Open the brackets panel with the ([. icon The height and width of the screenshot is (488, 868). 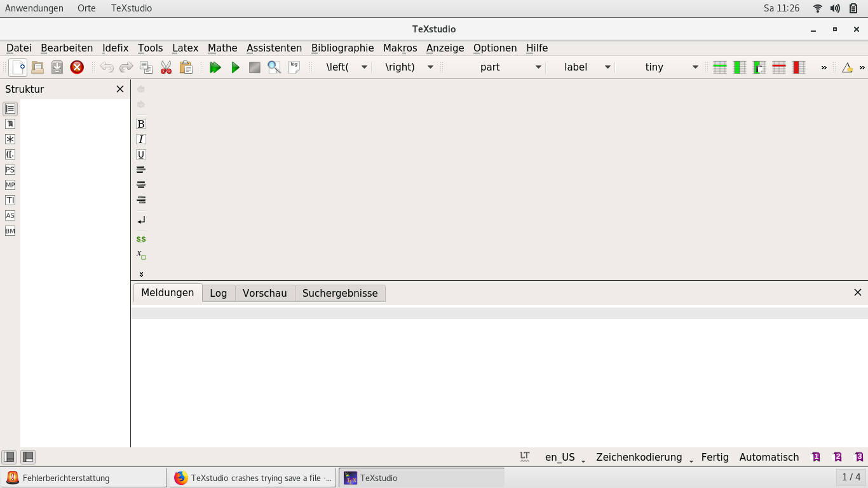10,154
